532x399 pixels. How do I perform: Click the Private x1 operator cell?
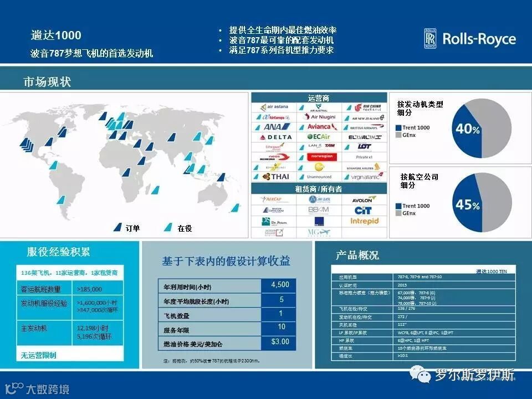click(364, 157)
